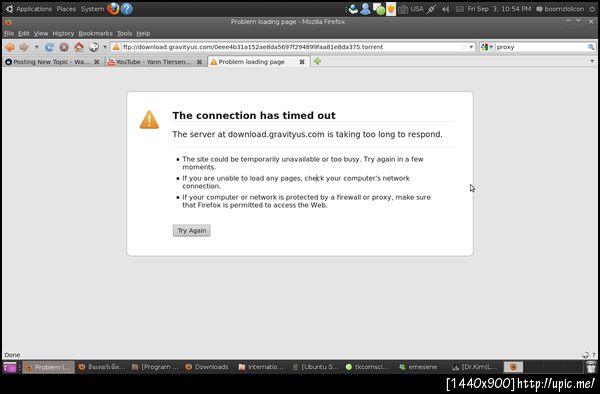Open the volume speaker icon
This screenshot has height=394, width=600.
click(445, 9)
